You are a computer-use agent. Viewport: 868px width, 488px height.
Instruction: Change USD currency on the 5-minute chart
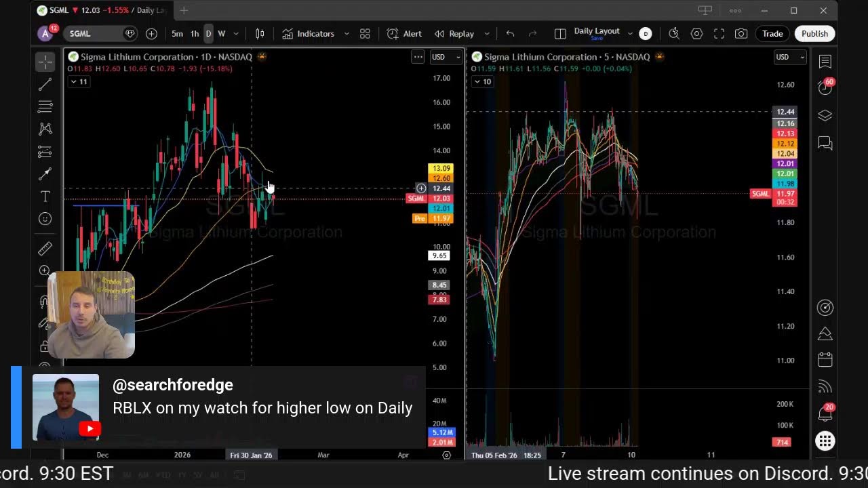789,57
